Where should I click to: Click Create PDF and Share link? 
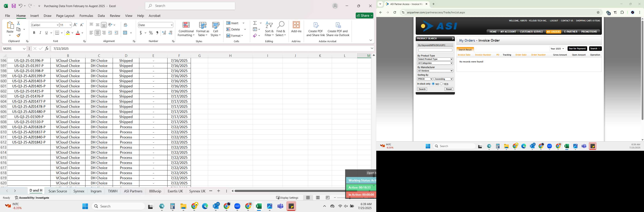[316, 29]
